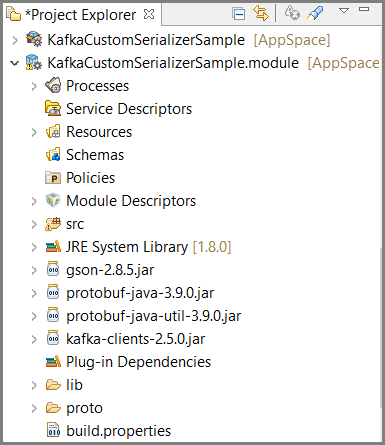Click the [1.8.0] version text
385x445 pixels.
pos(212,247)
